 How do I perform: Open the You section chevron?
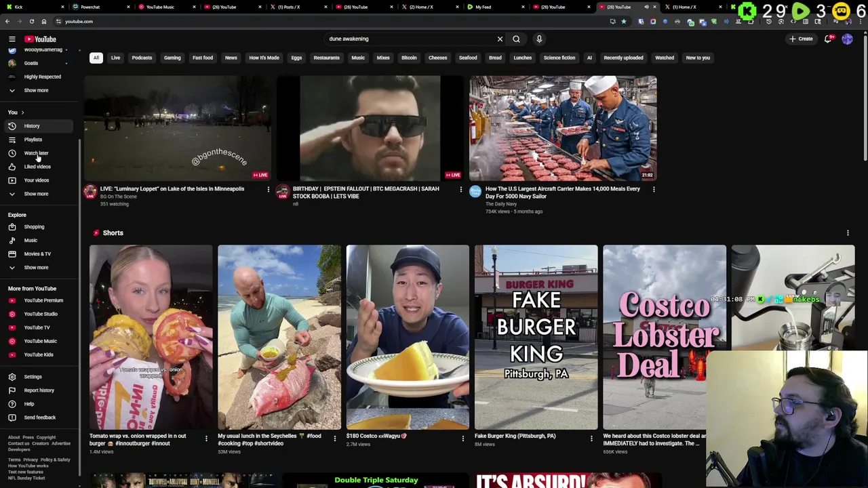22,113
